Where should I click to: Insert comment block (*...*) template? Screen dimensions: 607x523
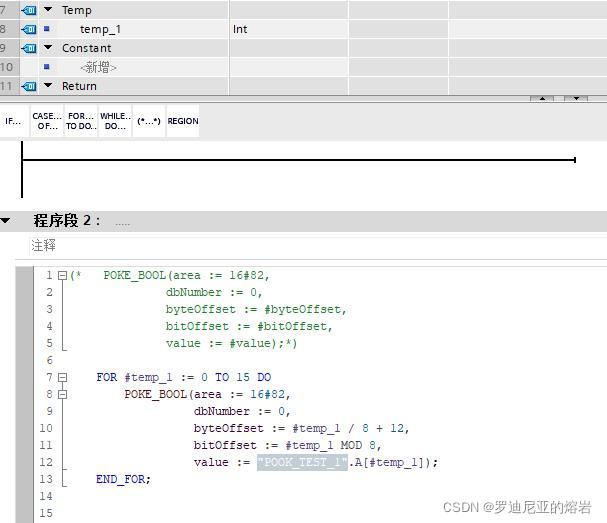point(149,121)
